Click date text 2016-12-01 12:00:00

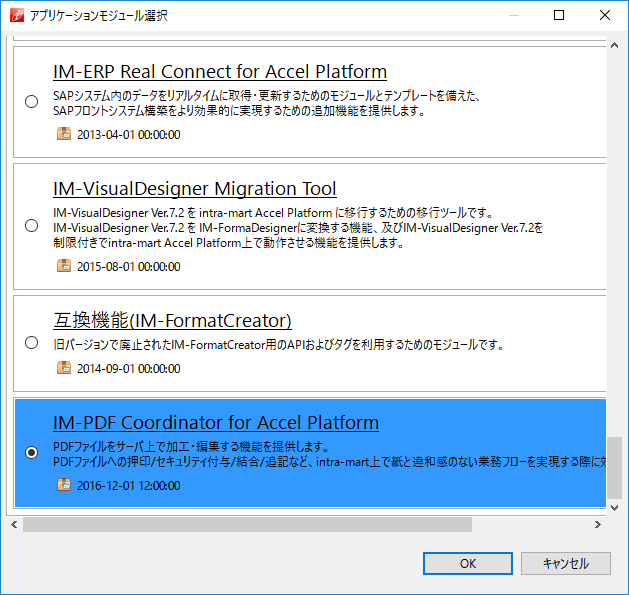tap(128, 485)
